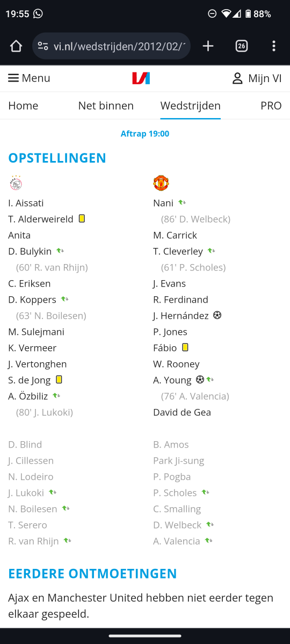The height and width of the screenshot is (644, 290).
Task: Tap the substitution arrows beside Nani
Action: click(x=182, y=202)
